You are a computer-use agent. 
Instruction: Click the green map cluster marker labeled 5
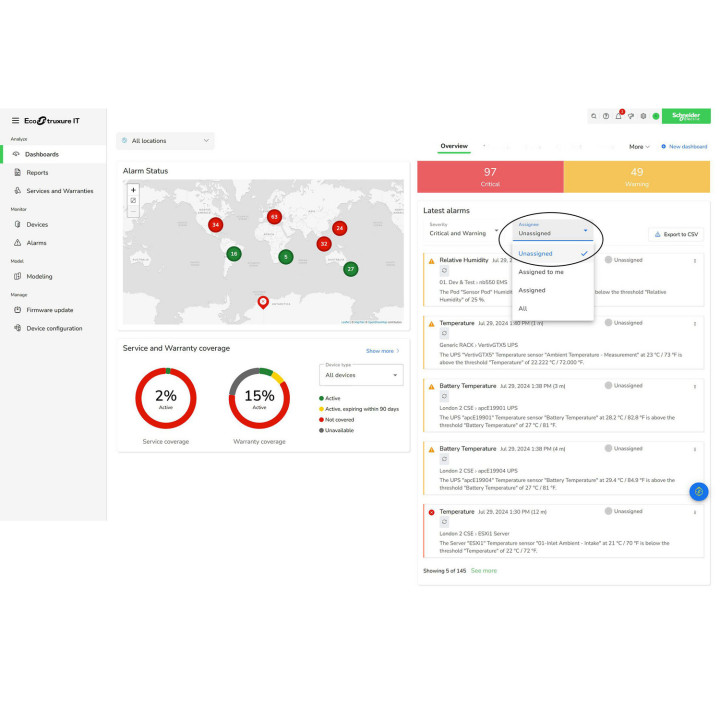[286, 257]
